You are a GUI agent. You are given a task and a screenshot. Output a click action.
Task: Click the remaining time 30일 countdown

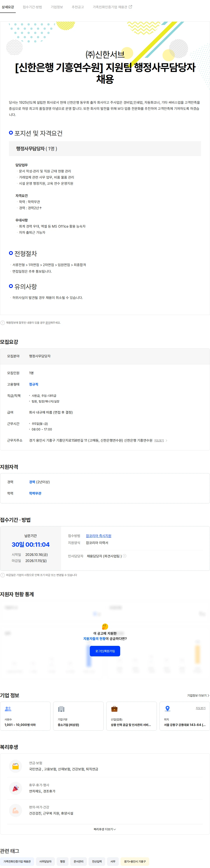click(31, 545)
